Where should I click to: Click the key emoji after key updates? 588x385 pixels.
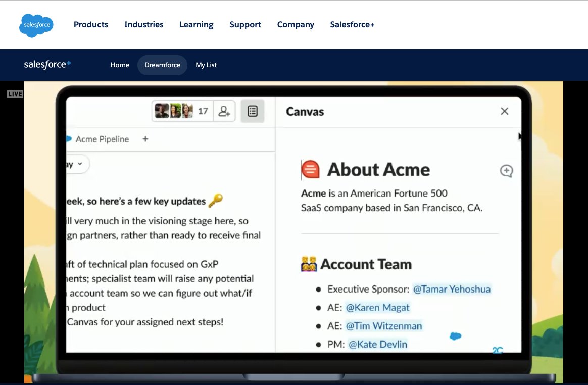(x=216, y=201)
